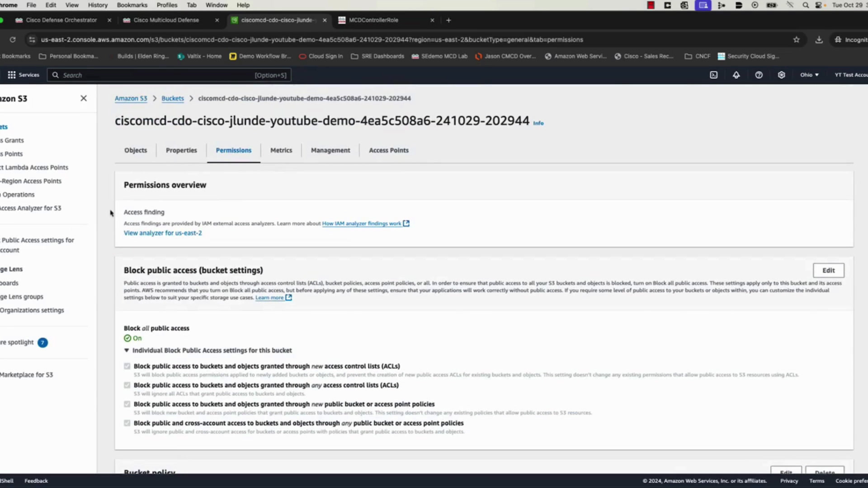Screen dimensions: 868x488
Task: Open external link icon after IAM analyzer findings
Action: 406,223
